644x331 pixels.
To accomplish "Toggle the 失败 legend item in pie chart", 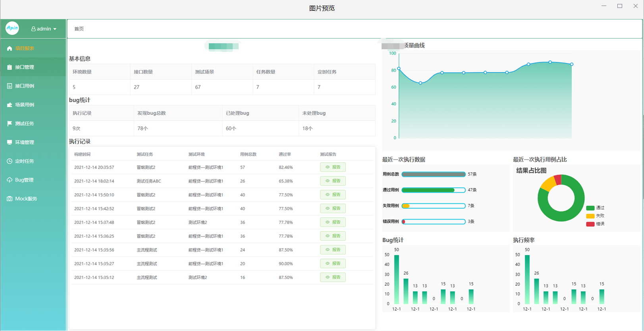I will (x=595, y=216).
